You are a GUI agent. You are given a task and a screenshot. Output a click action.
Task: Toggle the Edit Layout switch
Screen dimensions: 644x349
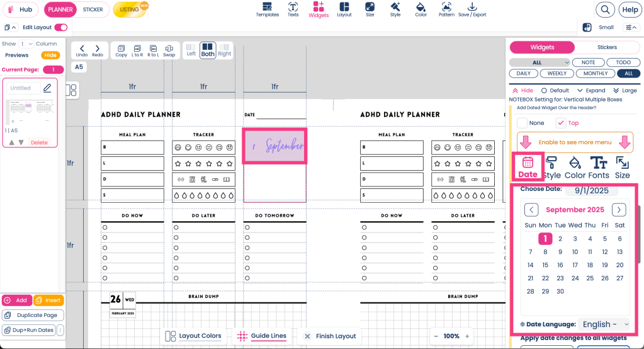[61, 28]
